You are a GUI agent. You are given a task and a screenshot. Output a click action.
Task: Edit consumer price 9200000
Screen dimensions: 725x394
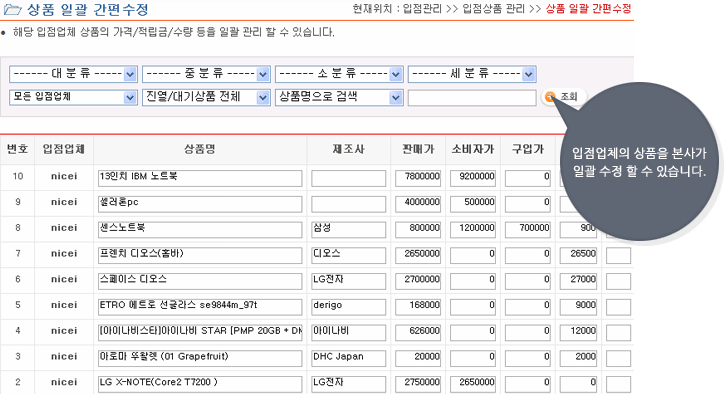point(473,178)
